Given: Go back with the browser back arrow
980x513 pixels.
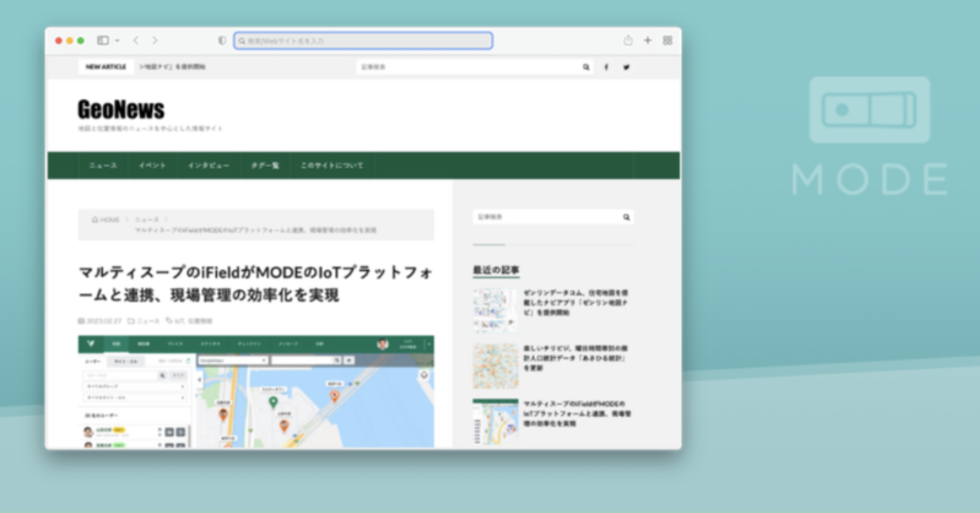Looking at the screenshot, I should tap(136, 40).
